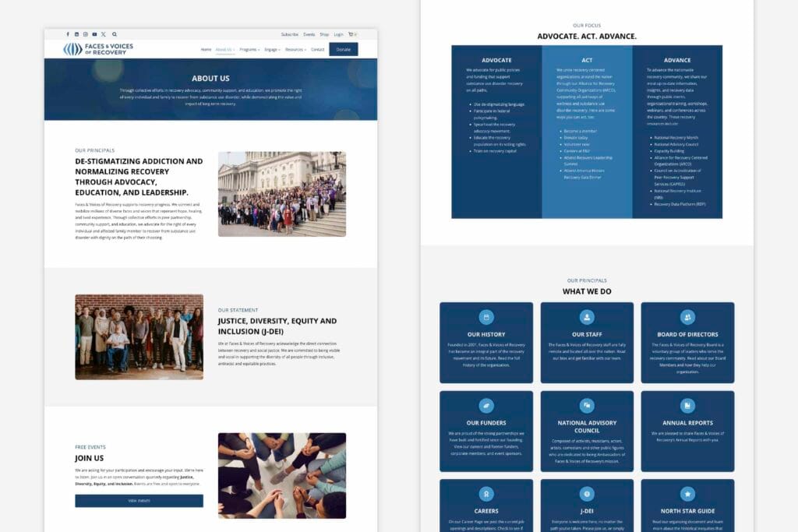Viewport: 798px width, 532px height.
Task: Click the LinkedIn icon in top bar
Action: pyautogui.click(x=76, y=34)
